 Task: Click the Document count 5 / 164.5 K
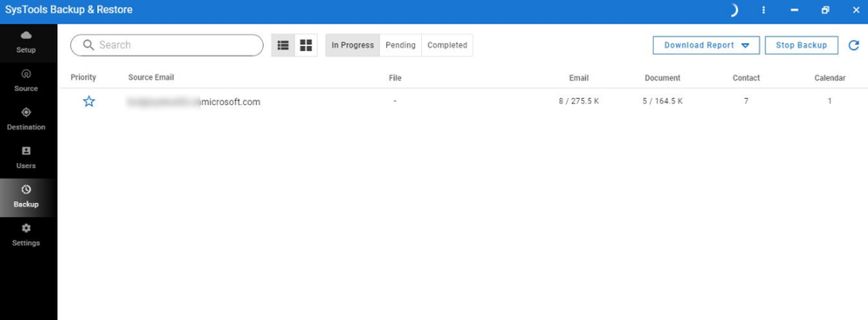tap(662, 101)
